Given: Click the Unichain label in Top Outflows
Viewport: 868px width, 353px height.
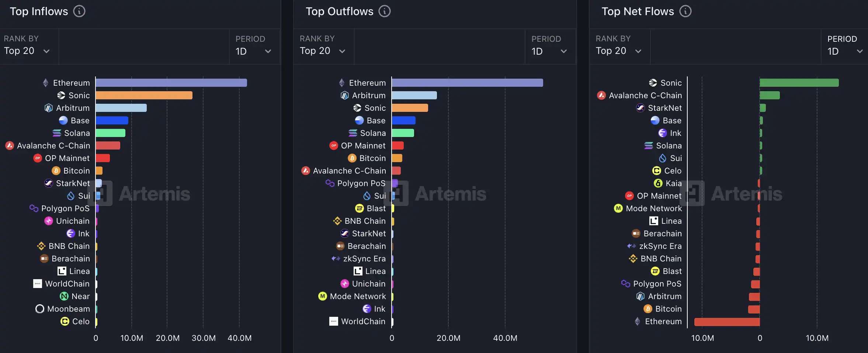Looking at the screenshot, I should coord(369,284).
